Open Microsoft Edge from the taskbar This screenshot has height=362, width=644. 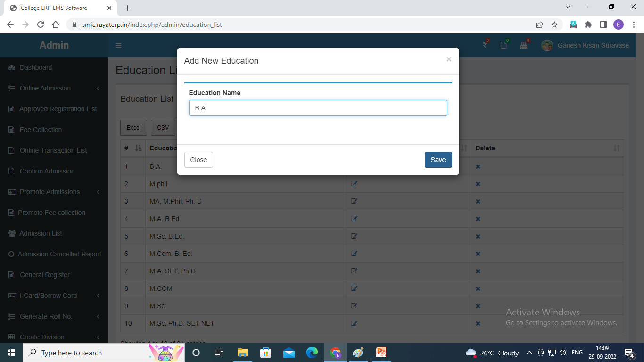[x=312, y=353]
